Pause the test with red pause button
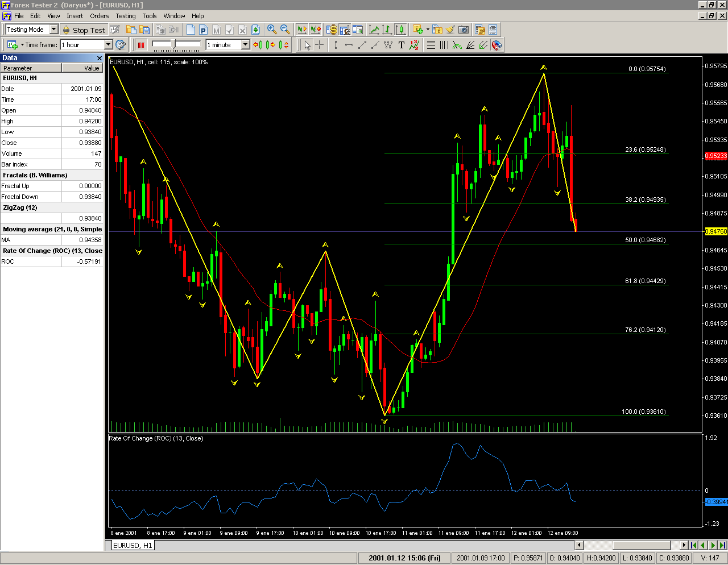Screen dimensions: 728x565 141,45
